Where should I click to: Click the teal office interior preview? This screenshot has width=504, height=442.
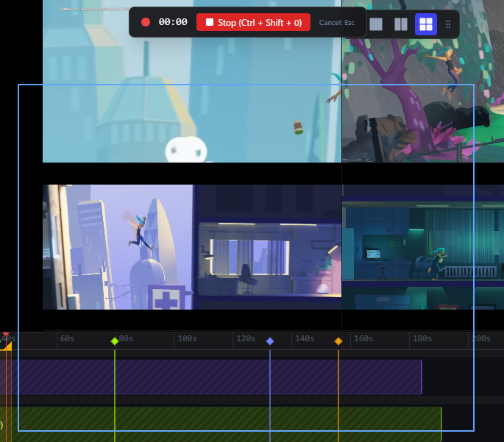(x=423, y=247)
